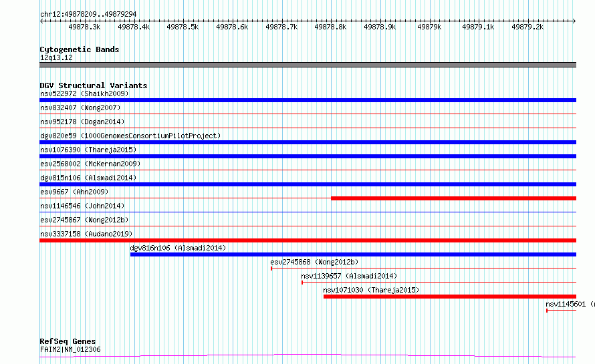The width and height of the screenshot is (595, 364).
Task: Click ruler tick labeled 49878.3k
Action: tap(84, 27)
